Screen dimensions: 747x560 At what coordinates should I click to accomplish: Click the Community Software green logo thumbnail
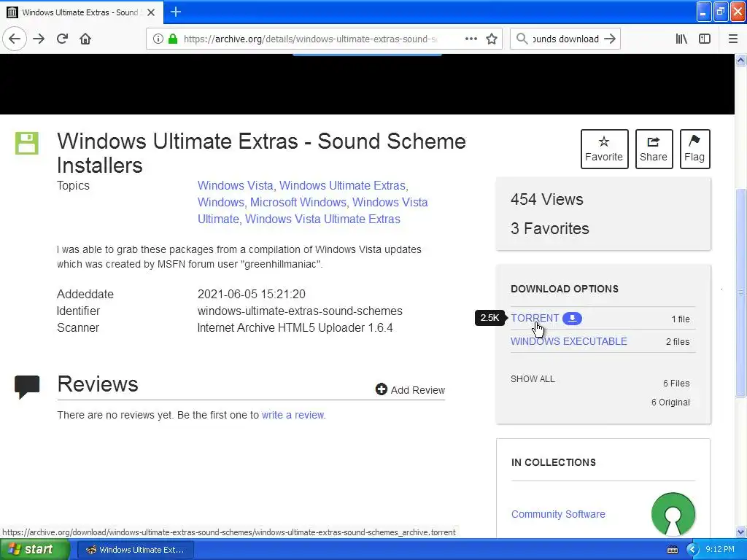coord(673,514)
